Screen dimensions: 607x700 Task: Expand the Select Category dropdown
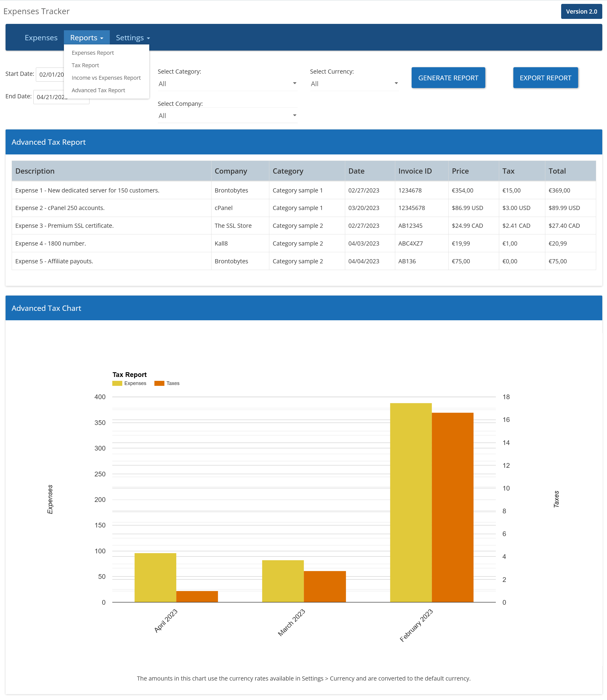pos(227,84)
